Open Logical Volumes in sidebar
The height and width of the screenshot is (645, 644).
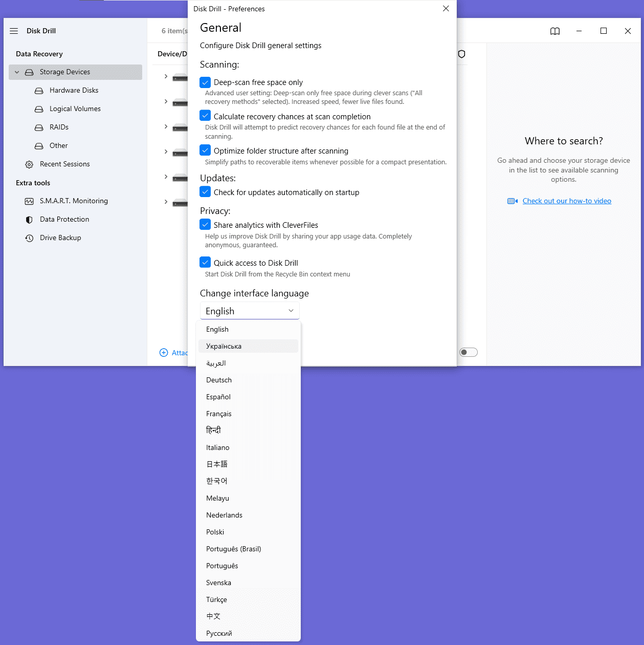tap(75, 109)
